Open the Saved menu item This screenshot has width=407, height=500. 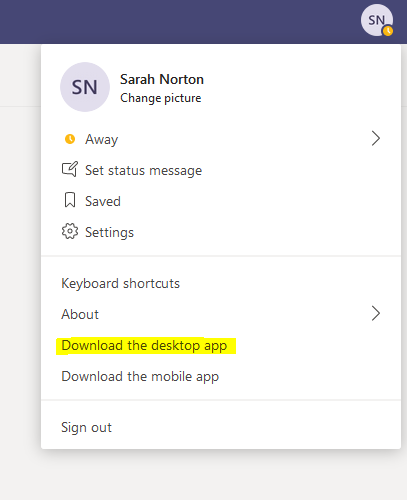pos(103,201)
